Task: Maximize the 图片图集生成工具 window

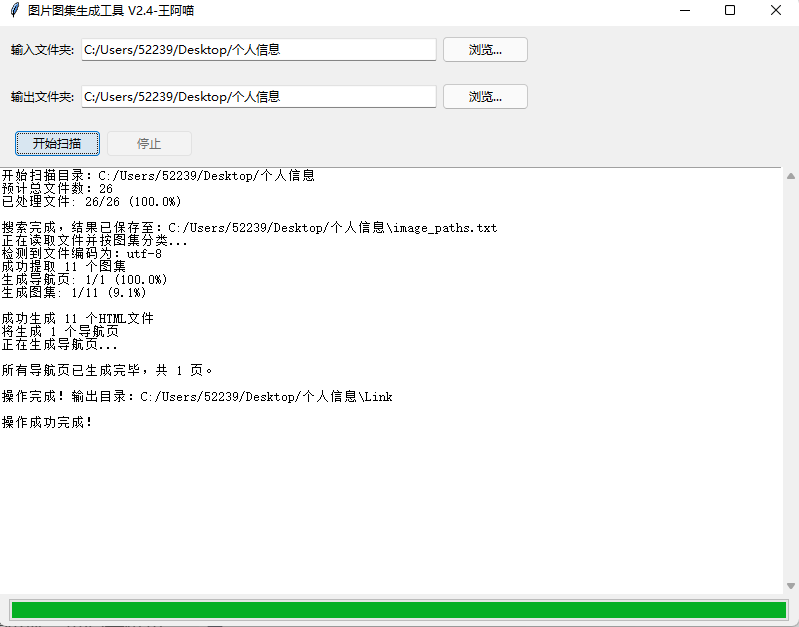Action: (730, 10)
